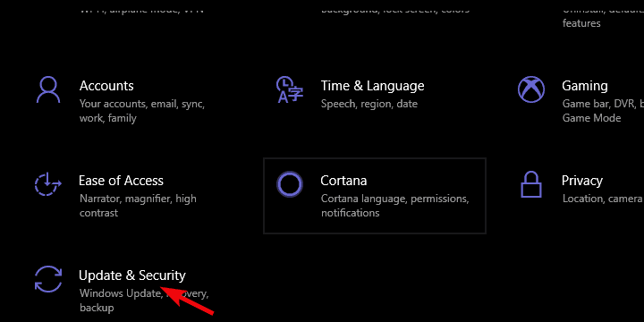Click the Accounts person icon
644x322 pixels.
coord(48,89)
